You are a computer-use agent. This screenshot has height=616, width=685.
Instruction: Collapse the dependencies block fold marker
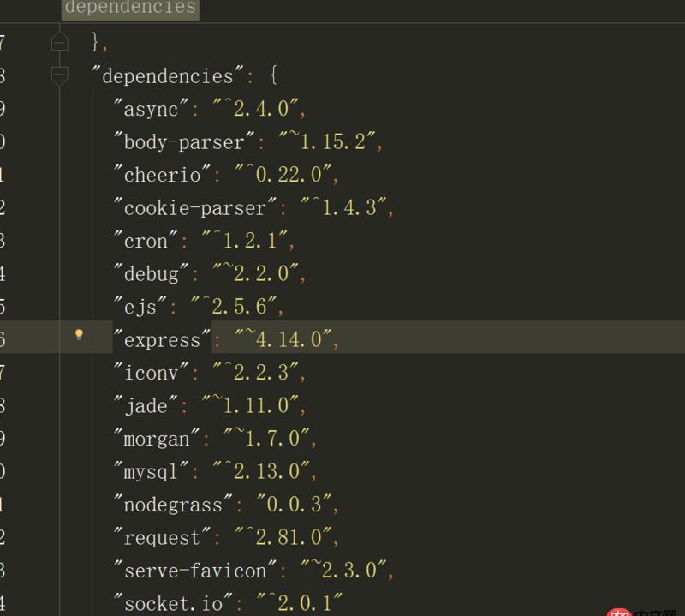pos(59,75)
